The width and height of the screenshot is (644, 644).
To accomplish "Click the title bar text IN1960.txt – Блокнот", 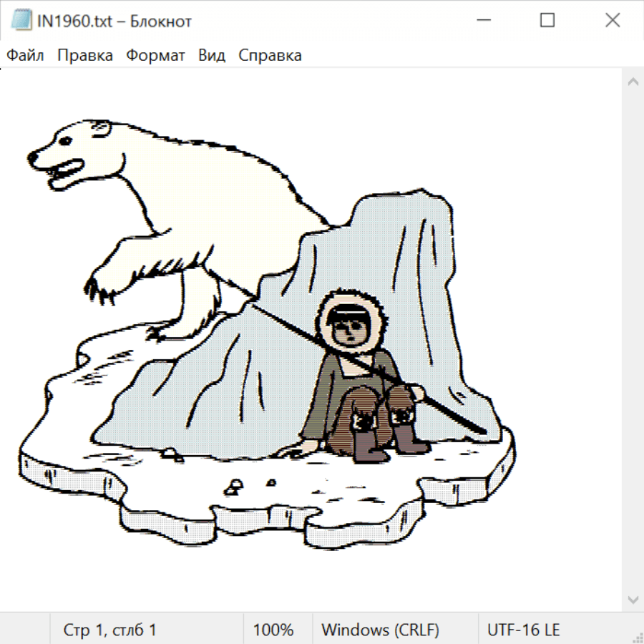I will click(114, 21).
